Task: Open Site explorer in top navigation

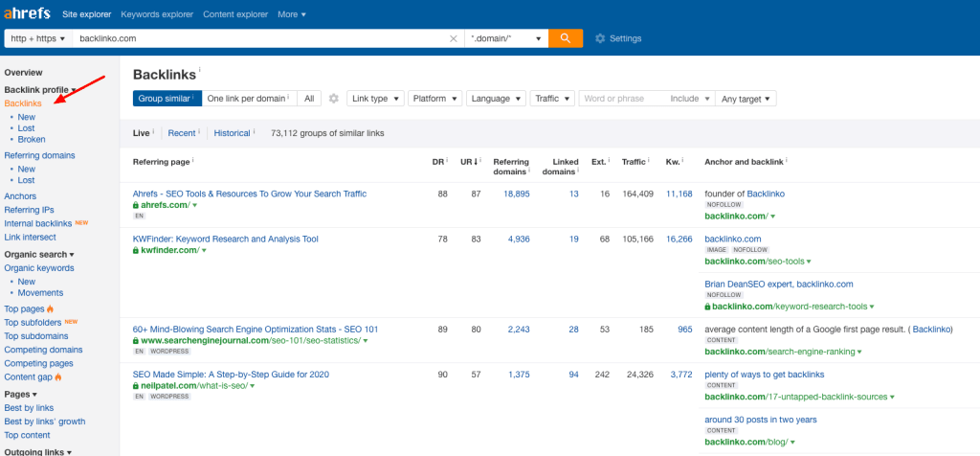Action: click(x=86, y=14)
